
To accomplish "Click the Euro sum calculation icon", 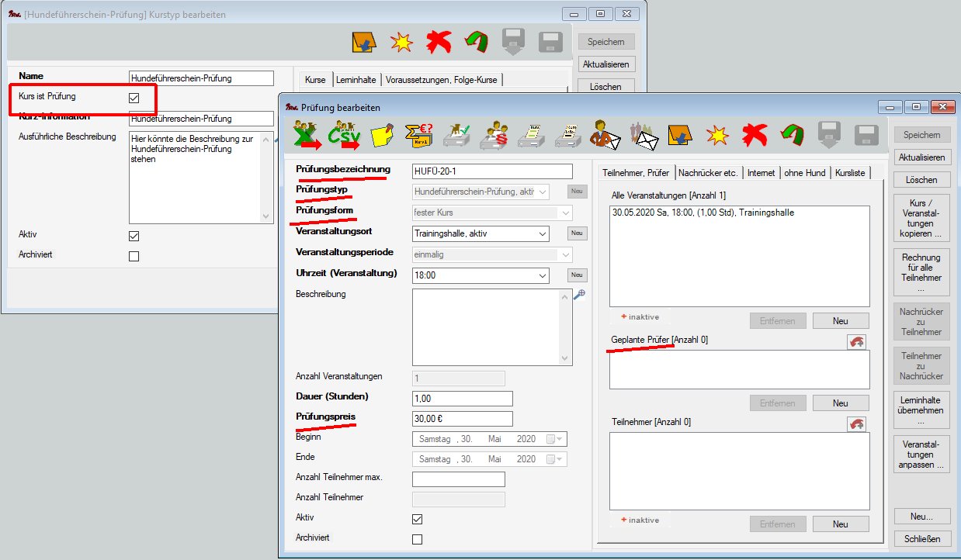I will pyautogui.click(x=420, y=136).
